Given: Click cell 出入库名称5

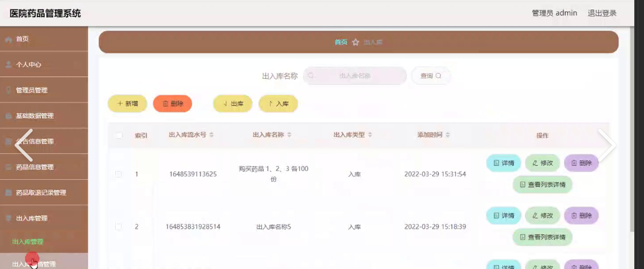Looking at the screenshot, I should tap(274, 227).
